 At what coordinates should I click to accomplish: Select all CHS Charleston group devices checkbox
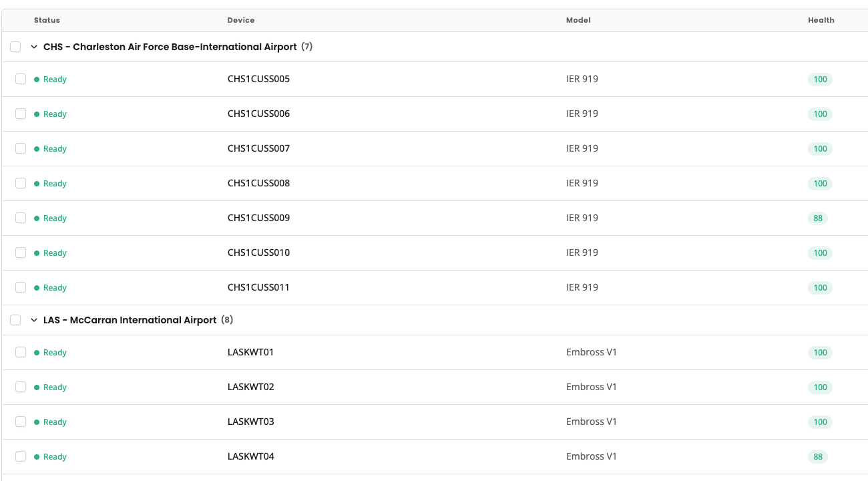tap(15, 47)
